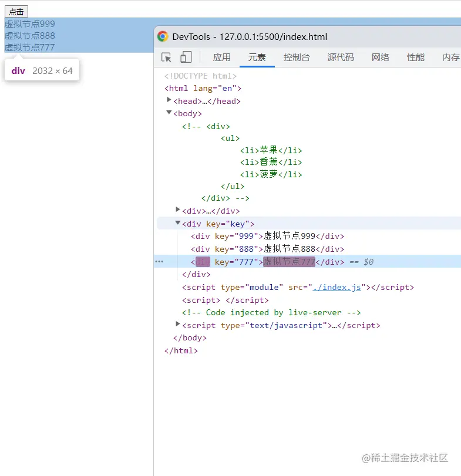The image size is (461, 476).
Task: Click the page text 虚拟节点999
Action: 30,23
